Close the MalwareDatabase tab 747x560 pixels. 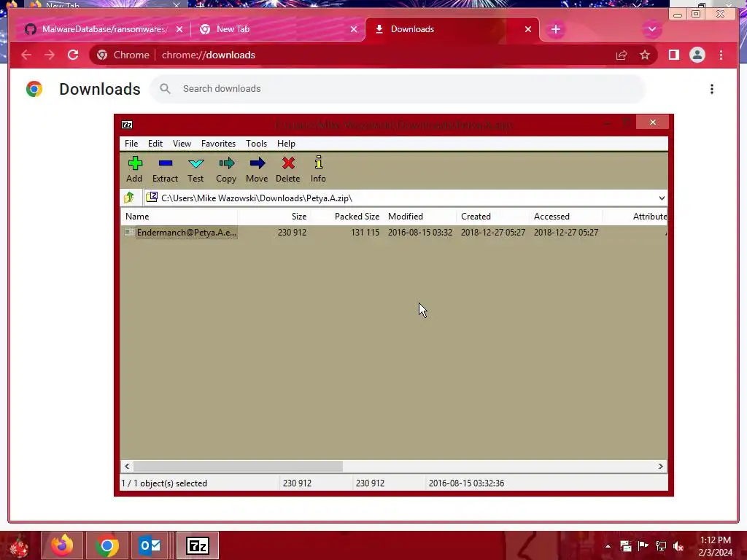[179, 29]
